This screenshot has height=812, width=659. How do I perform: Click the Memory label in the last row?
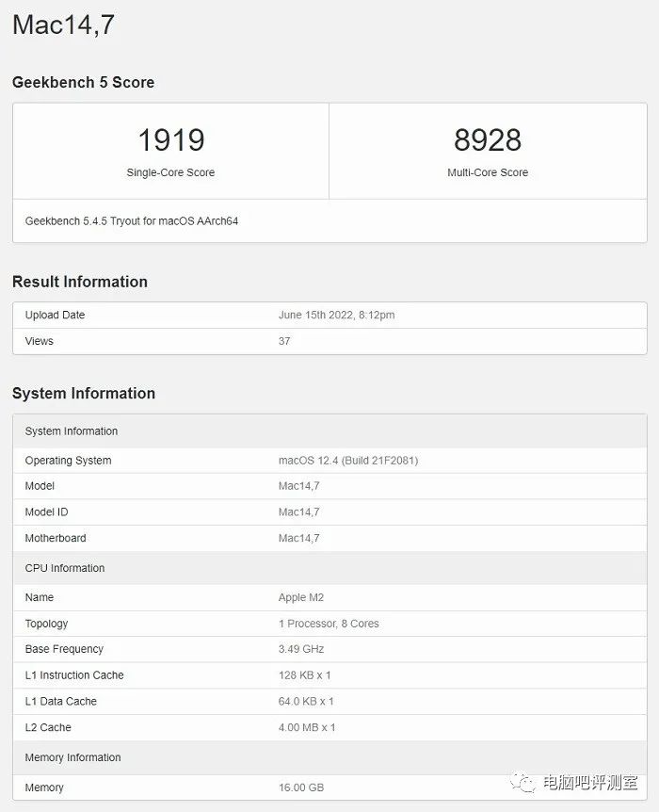[44, 788]
